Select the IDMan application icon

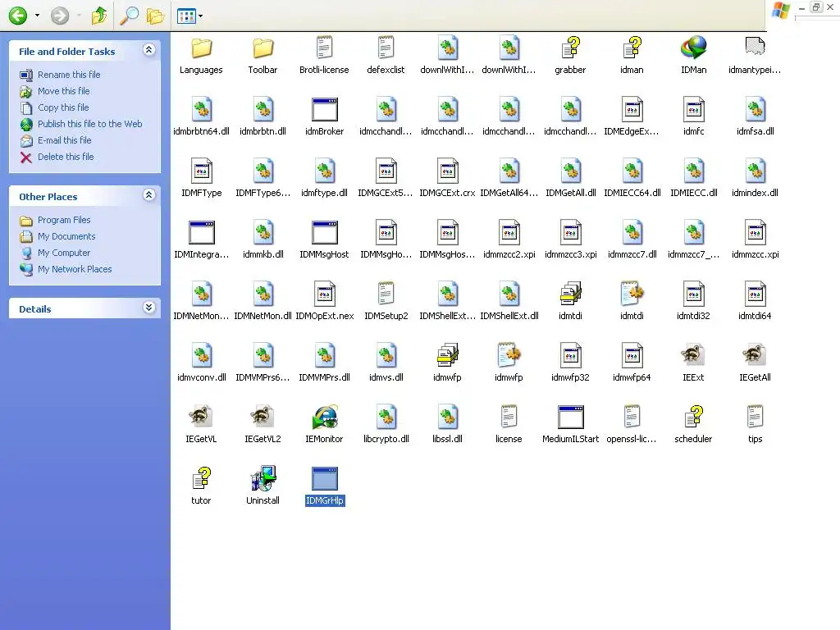tap(694, 55)
